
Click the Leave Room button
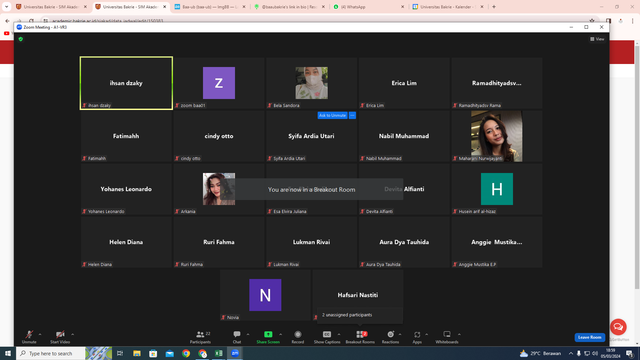pos(589,337)
